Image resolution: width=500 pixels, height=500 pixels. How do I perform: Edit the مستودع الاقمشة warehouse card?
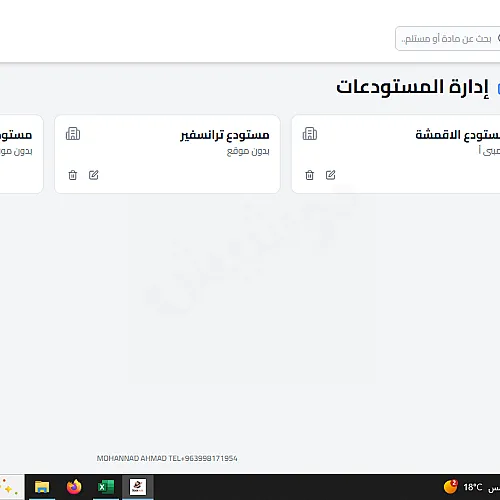pyautogui.click(x=330, y=175)
